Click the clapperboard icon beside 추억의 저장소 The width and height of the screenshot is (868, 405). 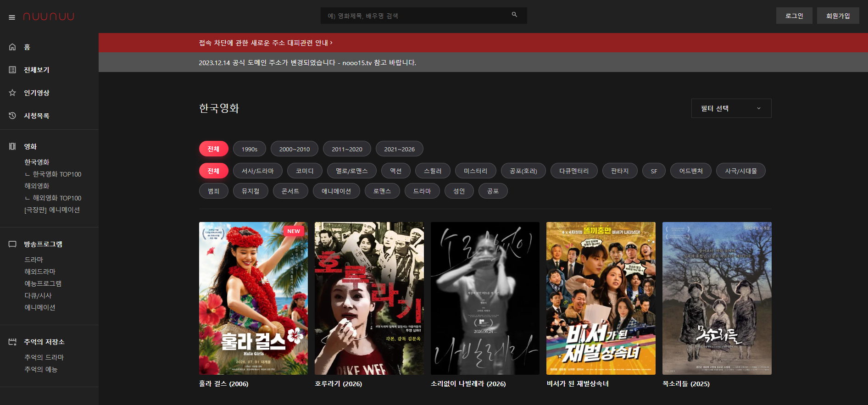(x=12, y=342)
